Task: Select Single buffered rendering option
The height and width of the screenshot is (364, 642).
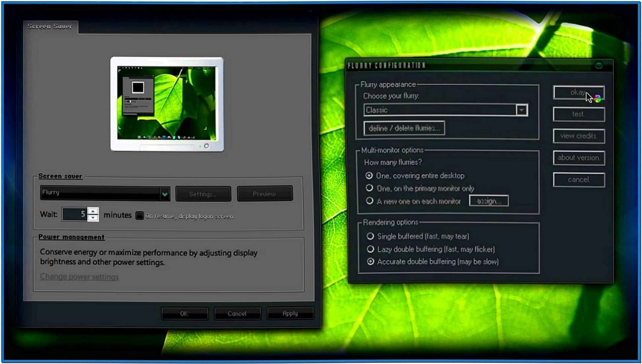Action: (x=370, y=236)
